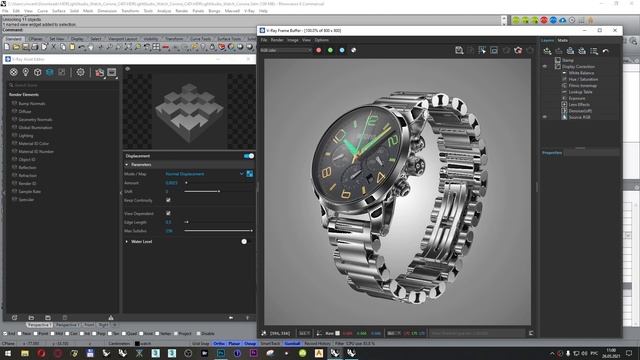640x360 pixels.
Task: Open the Windows Start menu
Action: [x=7, y=353]
